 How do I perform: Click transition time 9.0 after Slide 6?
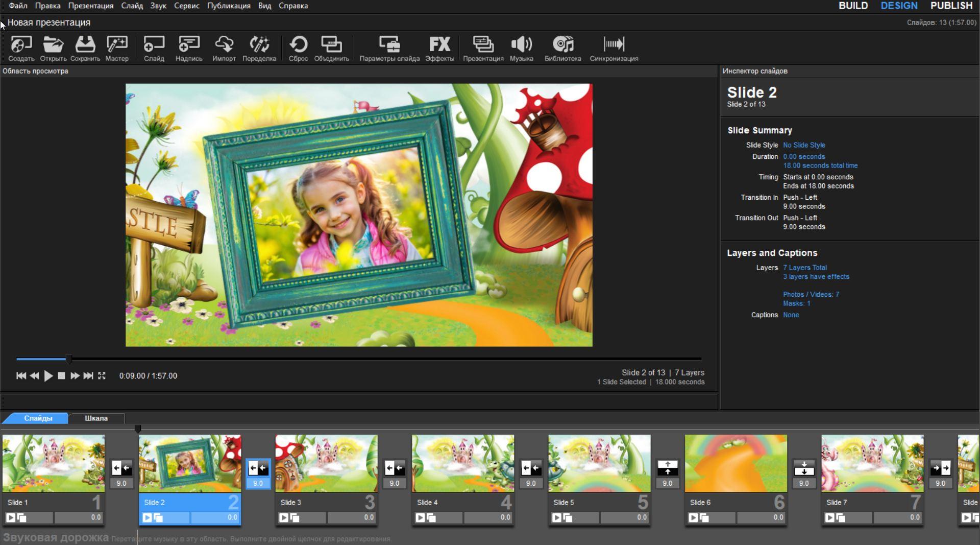point(804,483)
